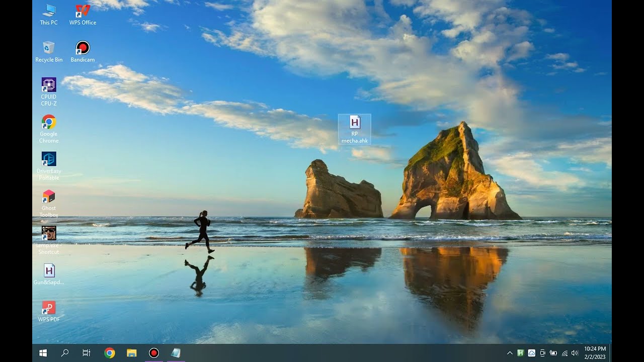644x362 pixels.
Task: Open File Explorer from taskbar
Action: point(131,353)
